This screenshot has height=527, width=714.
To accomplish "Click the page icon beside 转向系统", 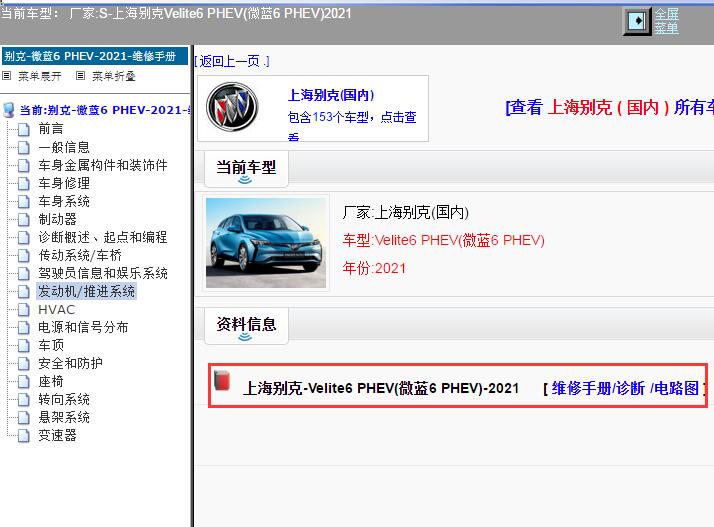I will (24, 400).
